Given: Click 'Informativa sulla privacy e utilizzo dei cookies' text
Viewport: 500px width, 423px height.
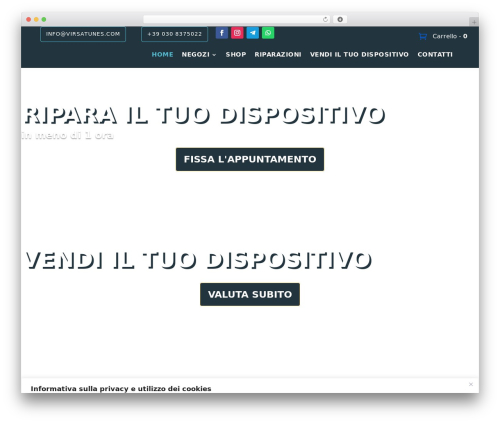Looking at the screenshot, I should tap(121, 389).
